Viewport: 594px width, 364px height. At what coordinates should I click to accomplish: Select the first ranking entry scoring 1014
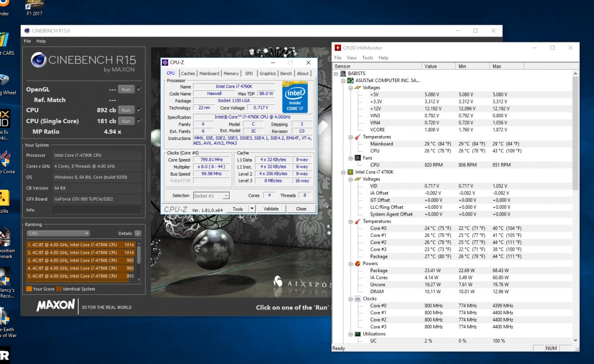click(81, 244)
